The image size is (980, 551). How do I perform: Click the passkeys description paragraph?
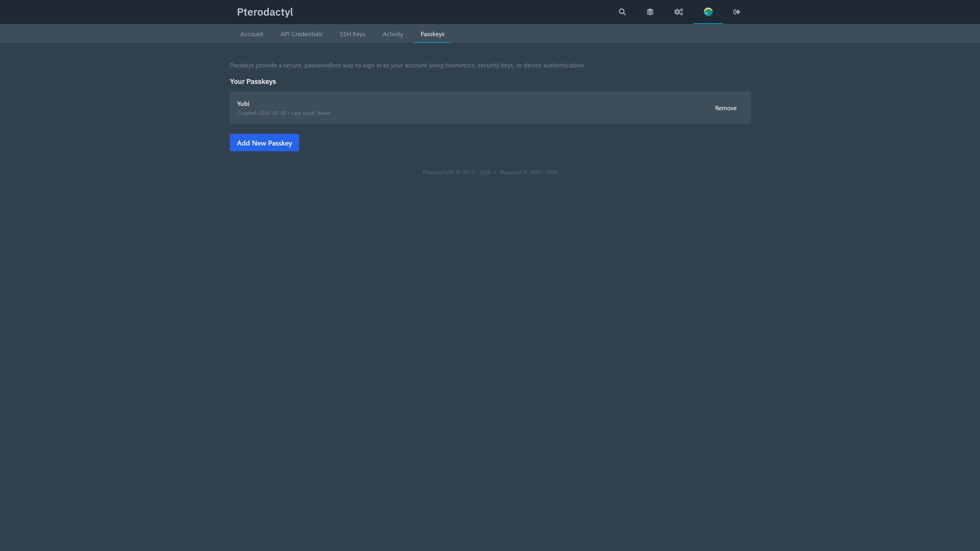coord(407,65)
